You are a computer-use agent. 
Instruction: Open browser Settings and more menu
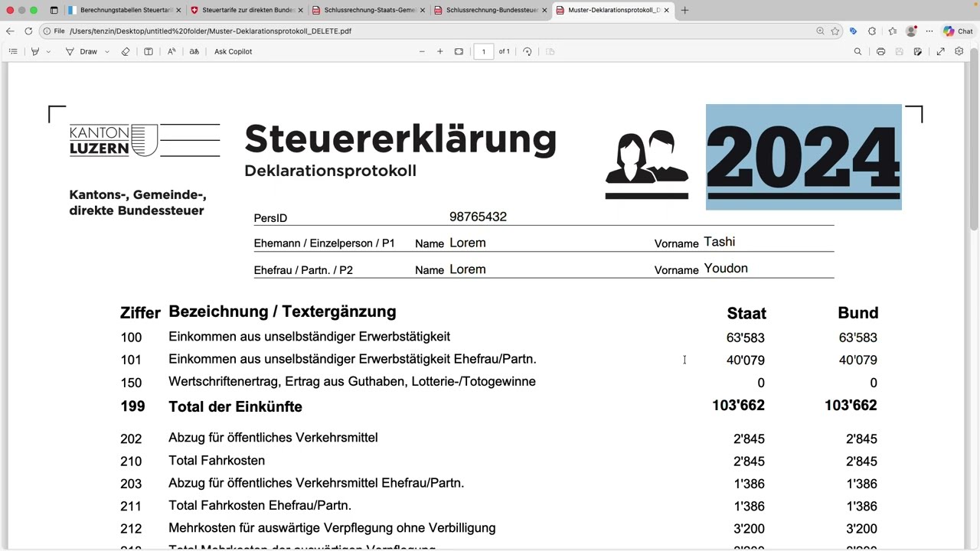click(929, 31)
